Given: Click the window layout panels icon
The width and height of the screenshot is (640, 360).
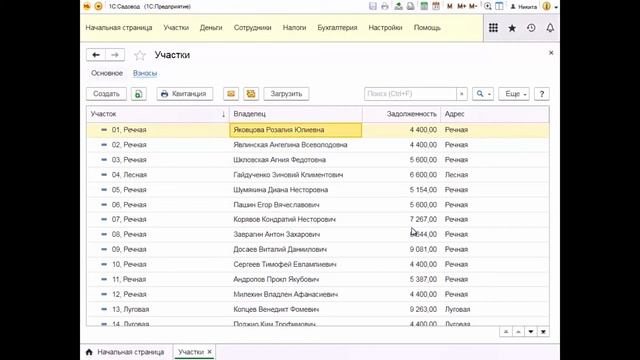Looking at the screenshot, I should tap(499, 6).
